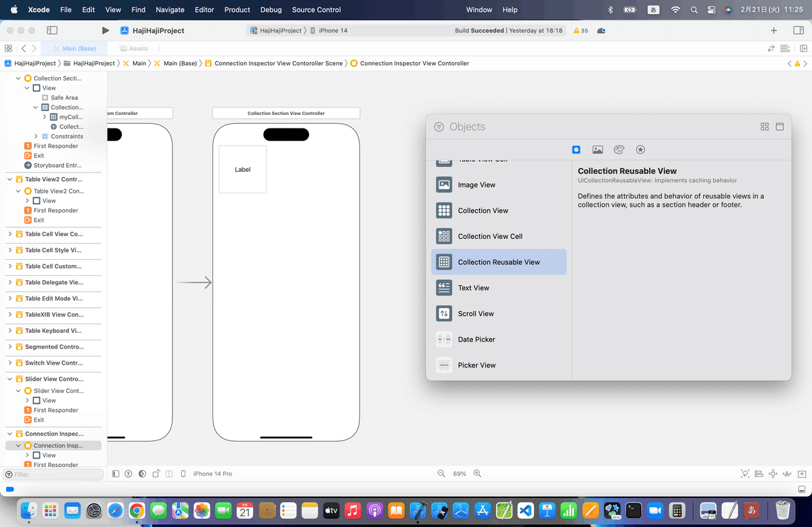Select Date Picker in Objects library

[499, 339]
